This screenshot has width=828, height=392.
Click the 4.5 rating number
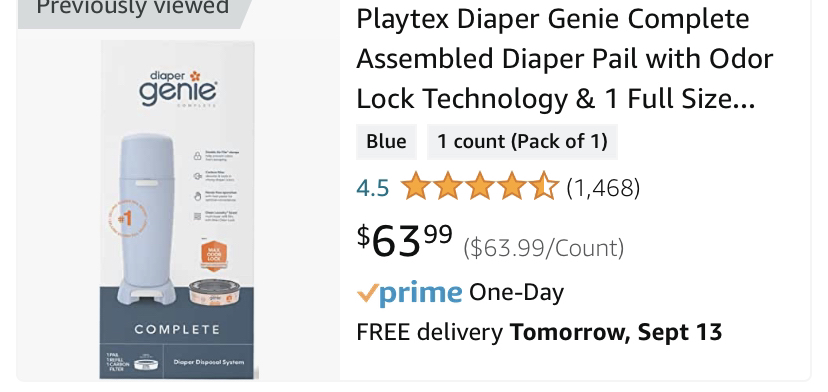tap(373, 188)
